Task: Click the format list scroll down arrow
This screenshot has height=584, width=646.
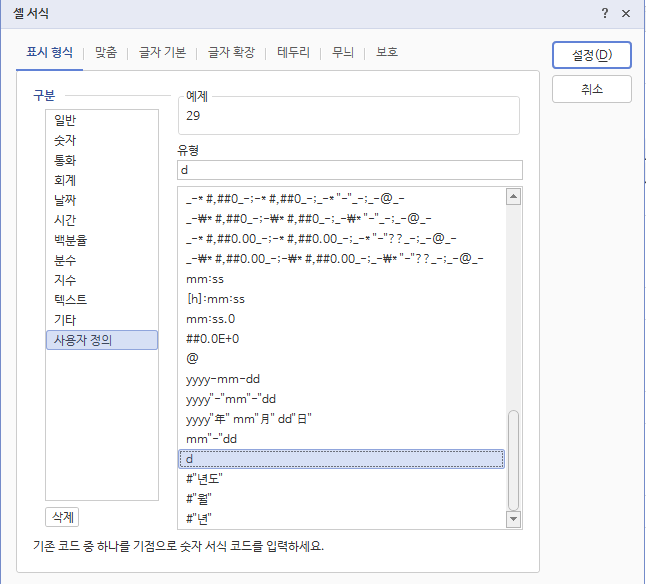Action: point(513,519)
